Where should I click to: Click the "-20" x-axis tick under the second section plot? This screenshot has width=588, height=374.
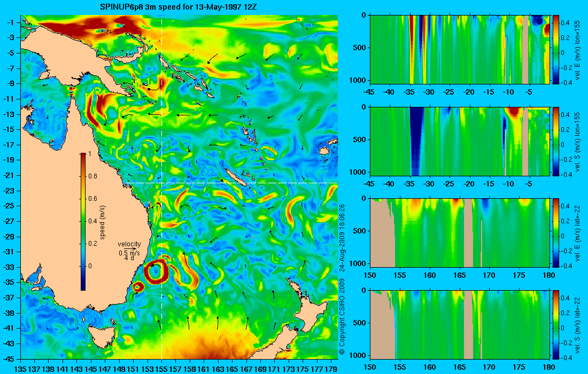[x=469, y=184]
